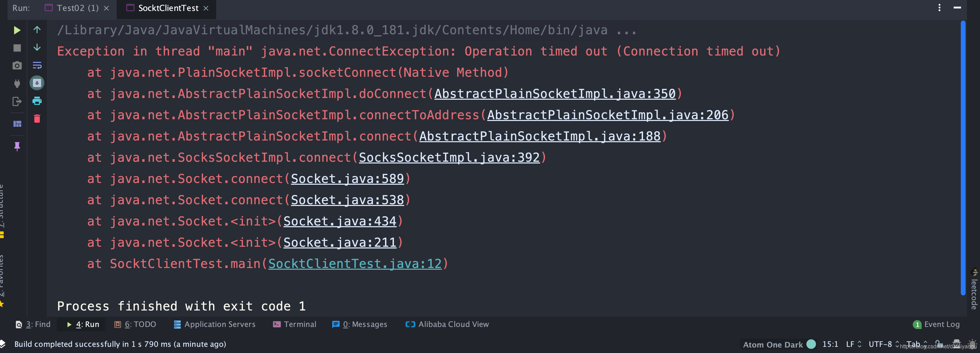This screenshot has width=980, height=353.
Task: Click the plug icon to attach debugger
Action: 17,84
